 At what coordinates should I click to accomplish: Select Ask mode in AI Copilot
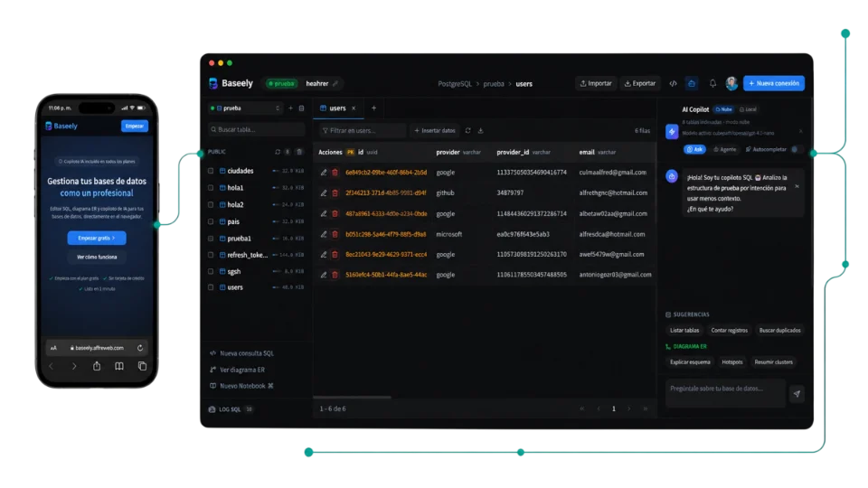(694, 149)
